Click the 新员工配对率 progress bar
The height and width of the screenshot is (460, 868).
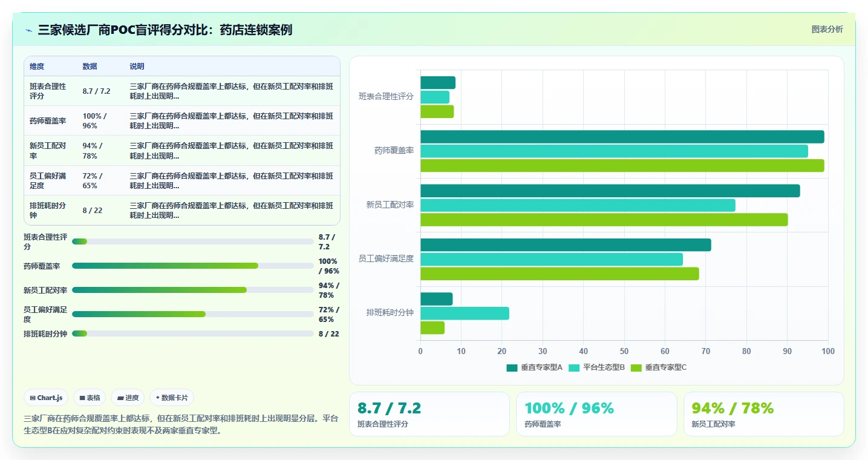(x=192, y=290)
